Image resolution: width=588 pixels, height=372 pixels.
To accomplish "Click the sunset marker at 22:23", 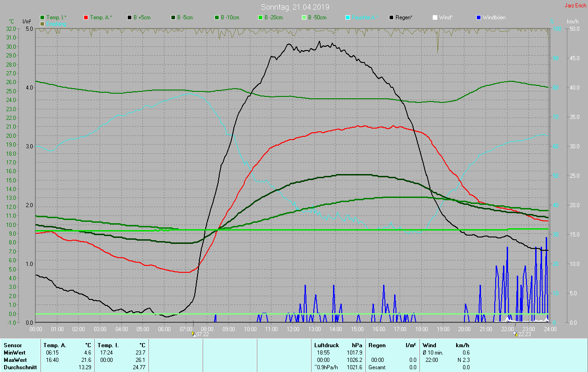I will pos(516,334).
